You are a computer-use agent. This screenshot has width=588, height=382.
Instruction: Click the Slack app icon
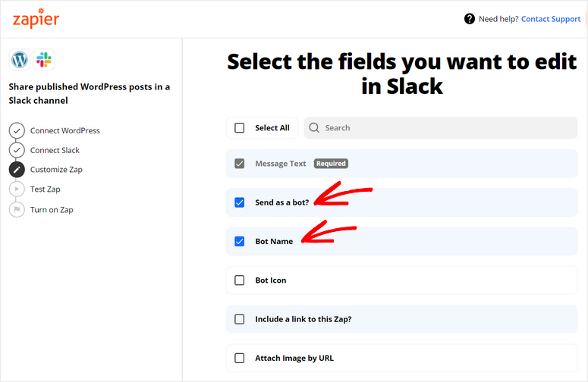click(44, 60)
